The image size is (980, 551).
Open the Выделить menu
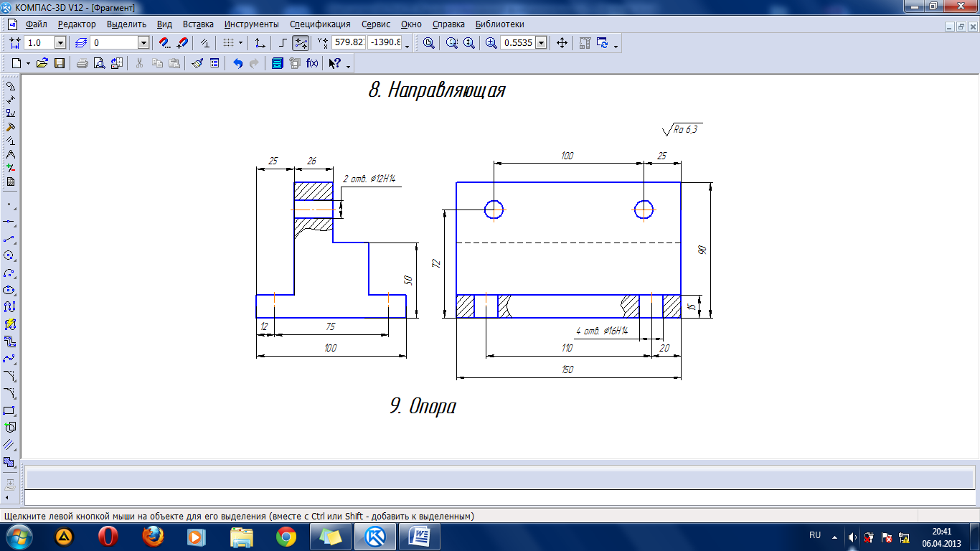[x=126, y=24]
